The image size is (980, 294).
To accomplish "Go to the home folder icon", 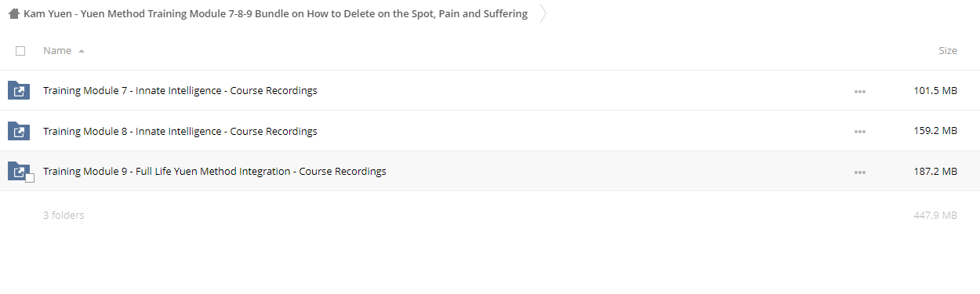I will click(13, 14).
